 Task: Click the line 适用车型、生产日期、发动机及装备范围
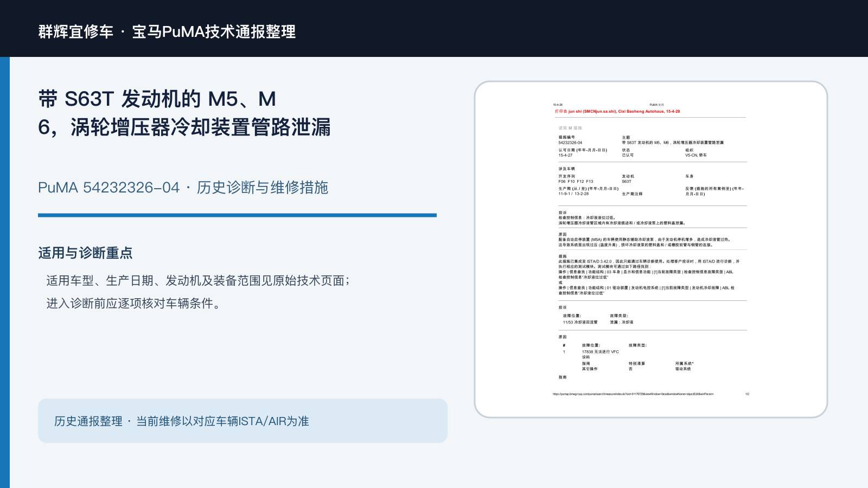(x=199, y=281)
